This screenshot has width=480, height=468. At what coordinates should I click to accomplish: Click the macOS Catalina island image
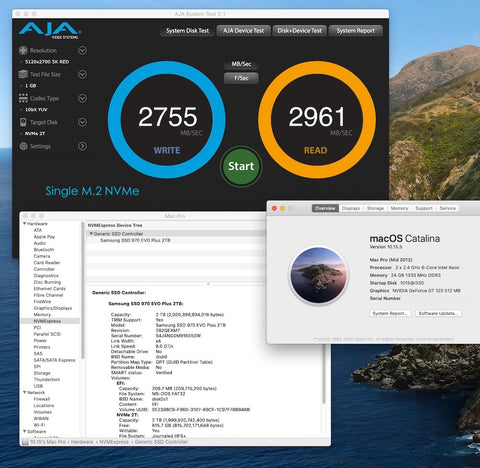point(319,275)
